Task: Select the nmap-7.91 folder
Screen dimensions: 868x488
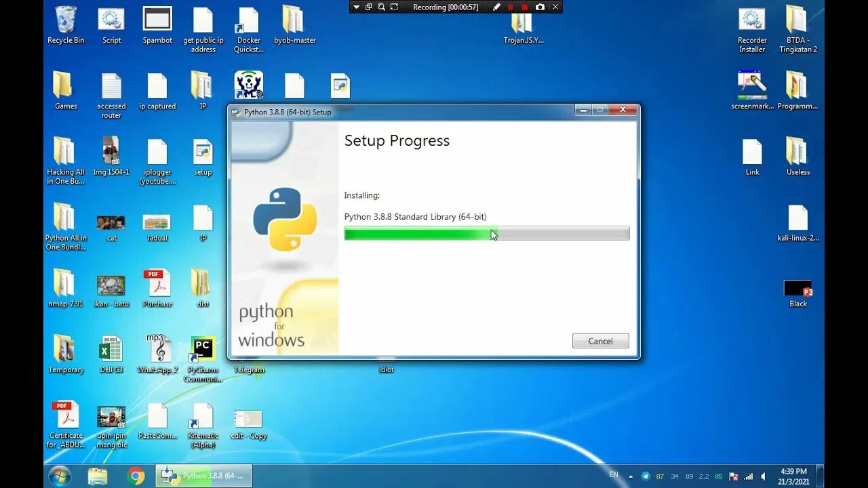Action: pos(66,288)
